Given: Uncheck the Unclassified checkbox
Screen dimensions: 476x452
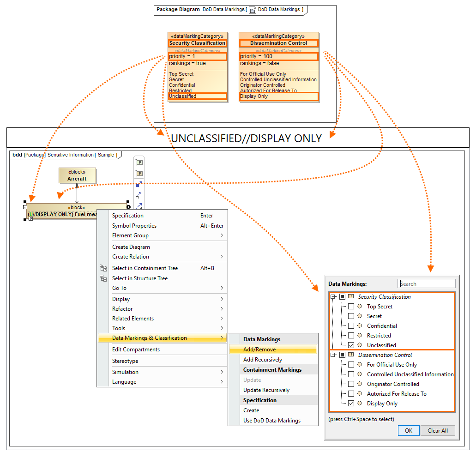Looking at the screenshot, I should point(351,345).
